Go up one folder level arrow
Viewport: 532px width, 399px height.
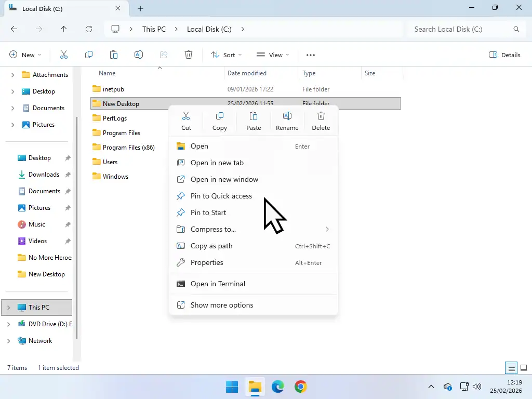(63, 29)
